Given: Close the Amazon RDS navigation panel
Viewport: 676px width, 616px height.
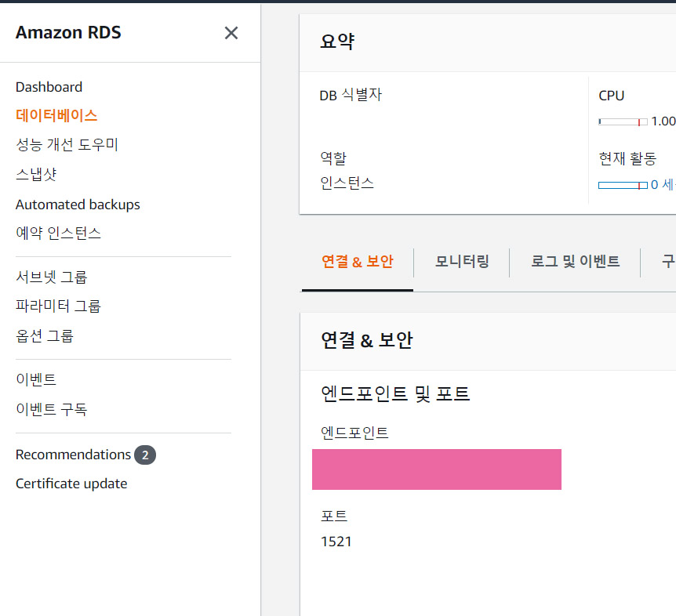Looking at the screenshot, I should (231, 33).
